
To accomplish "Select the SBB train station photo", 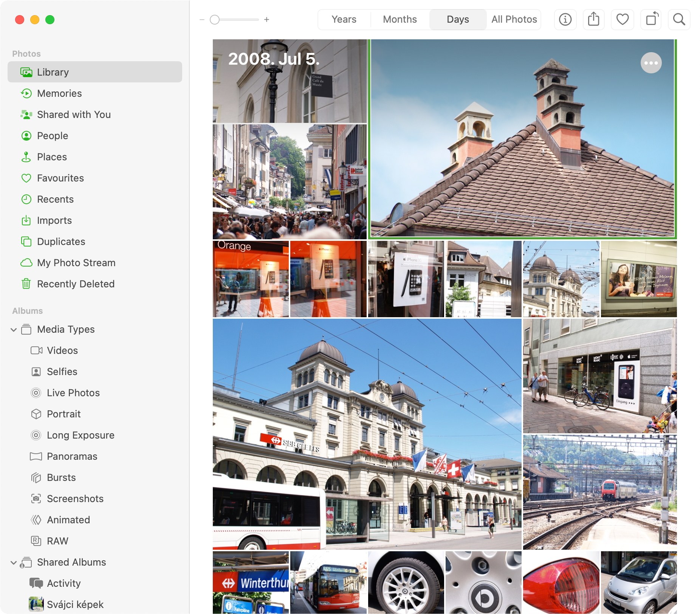I will tap(367, 434).
